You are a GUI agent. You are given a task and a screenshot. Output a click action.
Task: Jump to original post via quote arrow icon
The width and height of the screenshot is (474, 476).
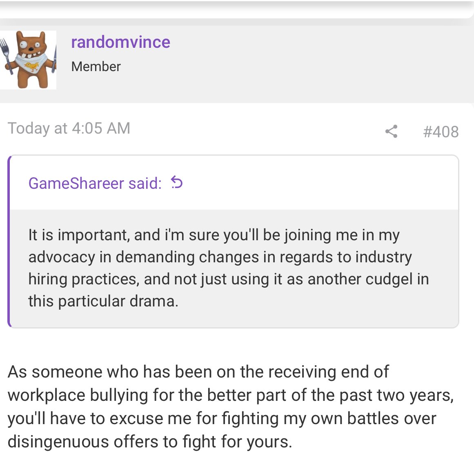pyautogui.click(x=177, y=183)
